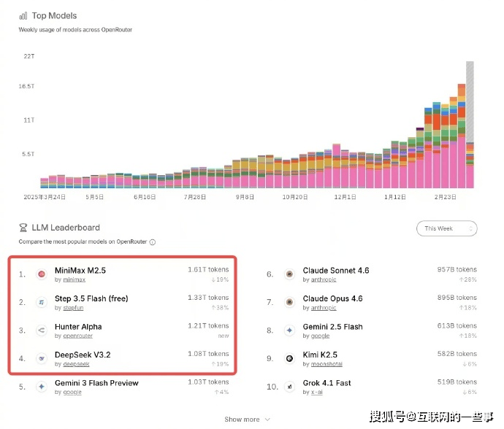504x429 pixels.
Task: Open the openrouter author link
Action: (x=77, y=336)
